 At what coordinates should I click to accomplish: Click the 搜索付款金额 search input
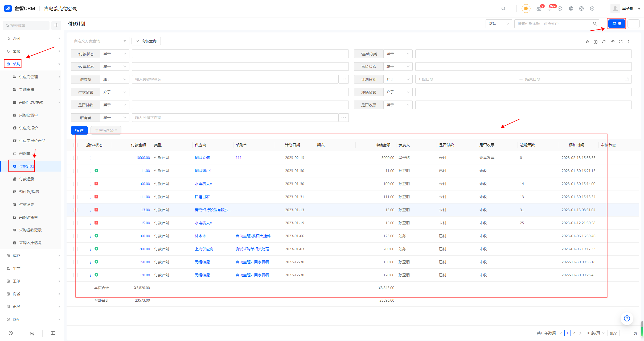tap(552, 24)
